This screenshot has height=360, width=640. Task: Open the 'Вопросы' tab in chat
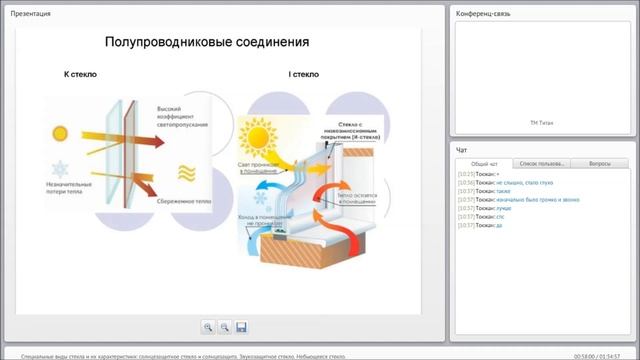pyautogui.click(x=600, y=164)
